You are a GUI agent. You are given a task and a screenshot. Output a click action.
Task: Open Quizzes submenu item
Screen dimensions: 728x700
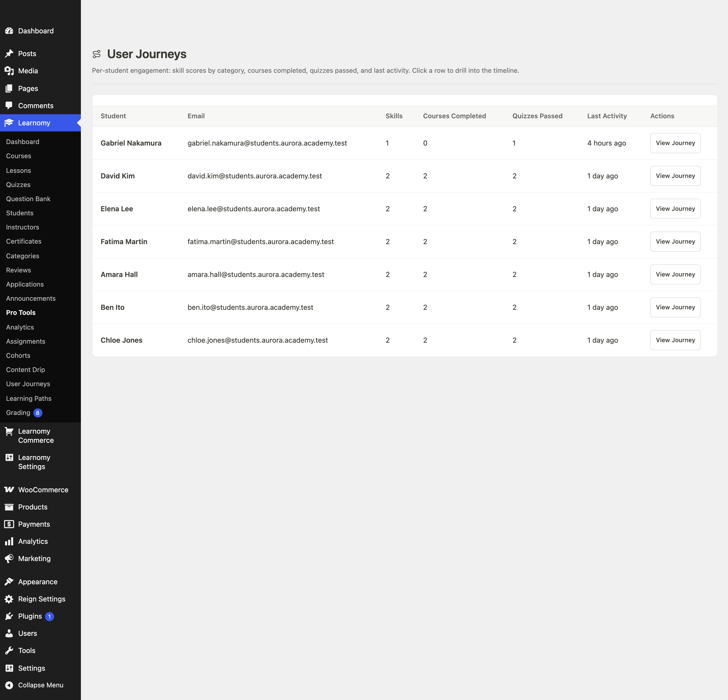point(18,184)
